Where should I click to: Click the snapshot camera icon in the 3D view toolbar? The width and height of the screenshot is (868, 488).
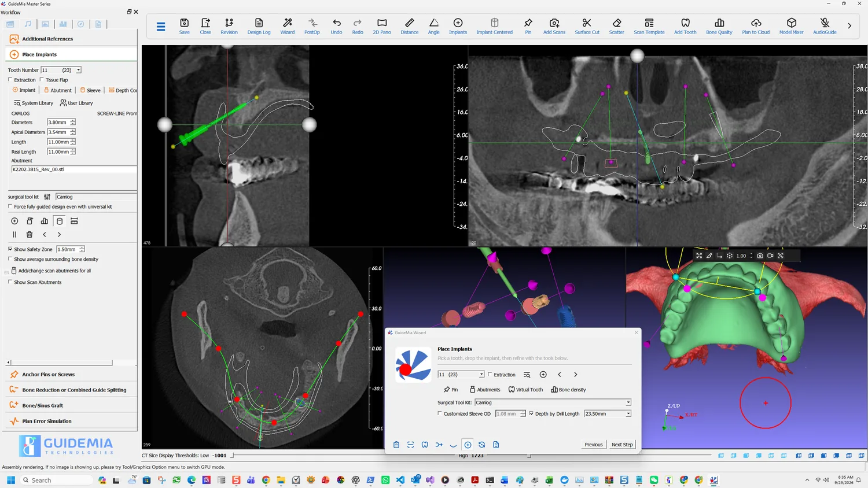[760, 256]
